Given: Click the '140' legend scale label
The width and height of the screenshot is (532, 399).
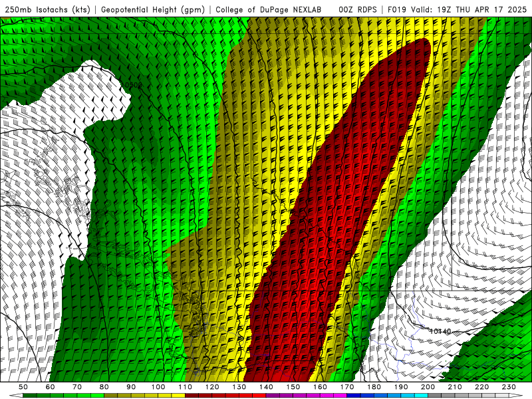Looking at the screenshot, I should point(266,387).
